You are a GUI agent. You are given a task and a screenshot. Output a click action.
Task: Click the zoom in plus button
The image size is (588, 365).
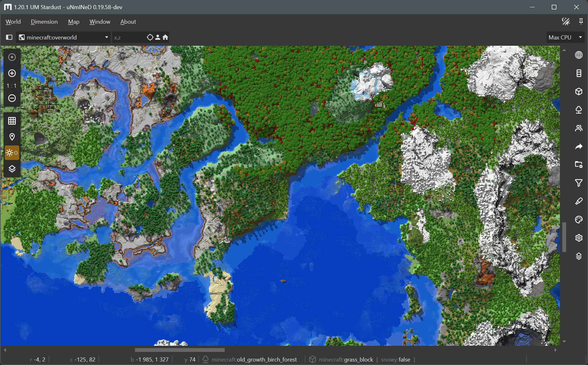click(x=12, y=73)
